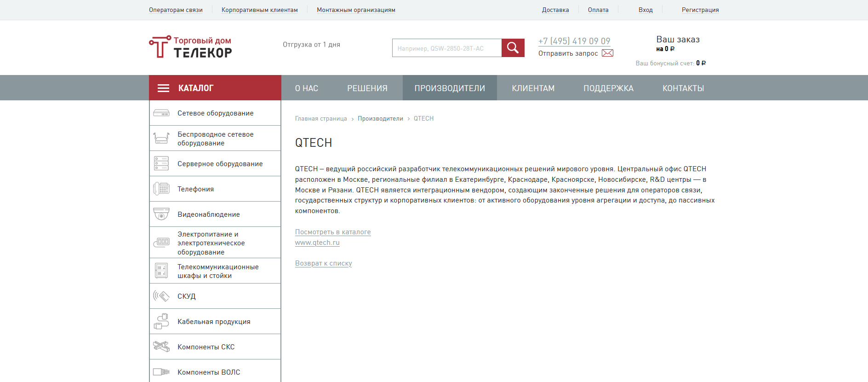Viewport: 868px width, 382px height.
Task: Click the red search magnifier button
Action: point(513,48)
